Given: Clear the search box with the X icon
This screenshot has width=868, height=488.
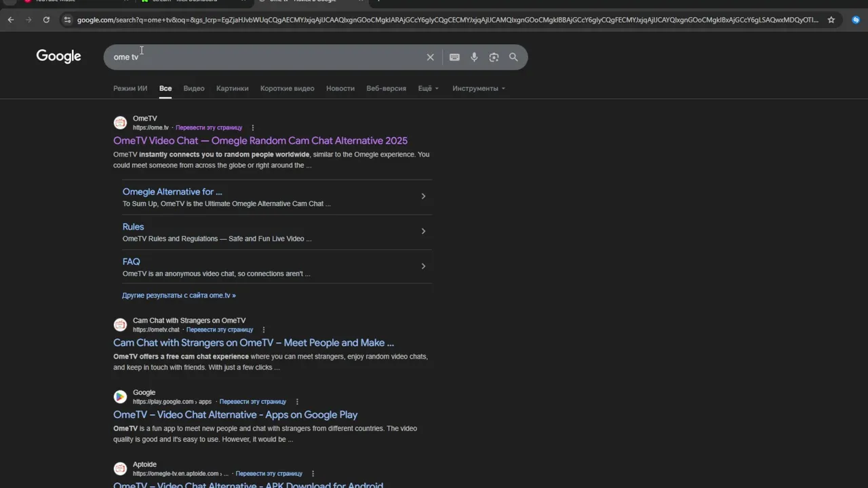Looking at the screenshot, I should coord(430,58).
